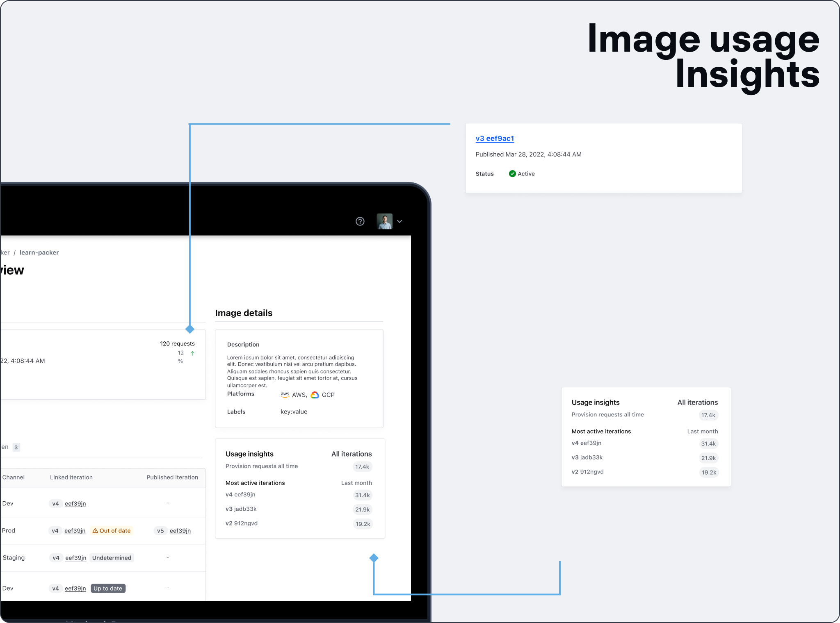This screenshot has width=840, height=623.
Task: Click the AWS platform icon
Action: point(285,395)
